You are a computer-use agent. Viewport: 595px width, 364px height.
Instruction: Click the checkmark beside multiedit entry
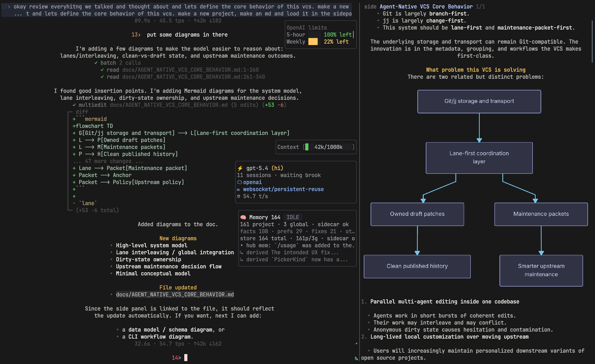point(74,105)
